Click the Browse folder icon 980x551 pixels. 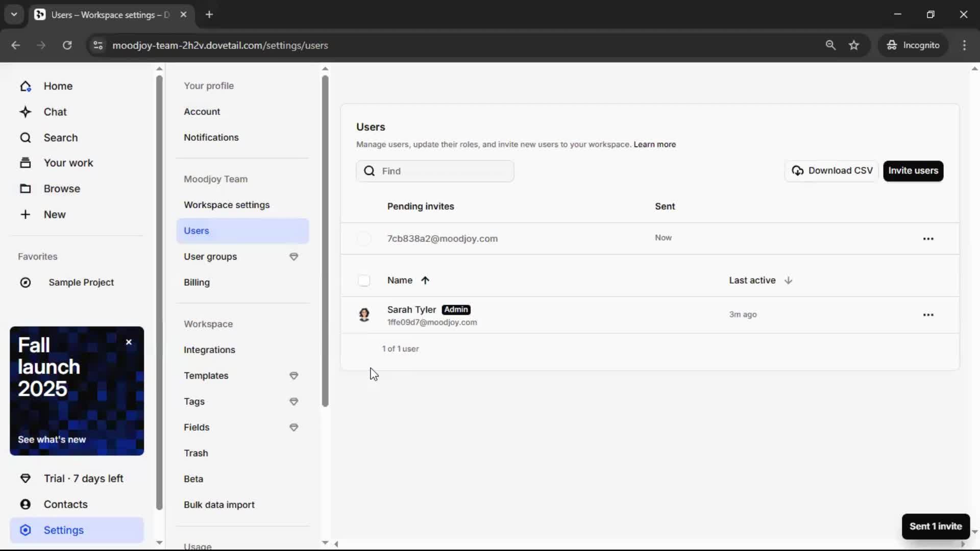click(x=26, y=189)
